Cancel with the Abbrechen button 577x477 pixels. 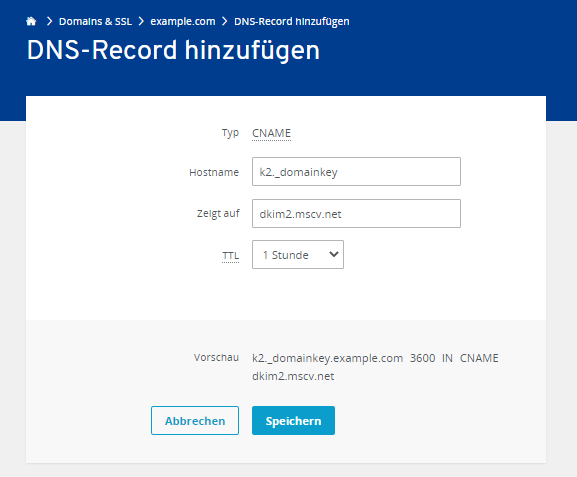tap(195, 420)
